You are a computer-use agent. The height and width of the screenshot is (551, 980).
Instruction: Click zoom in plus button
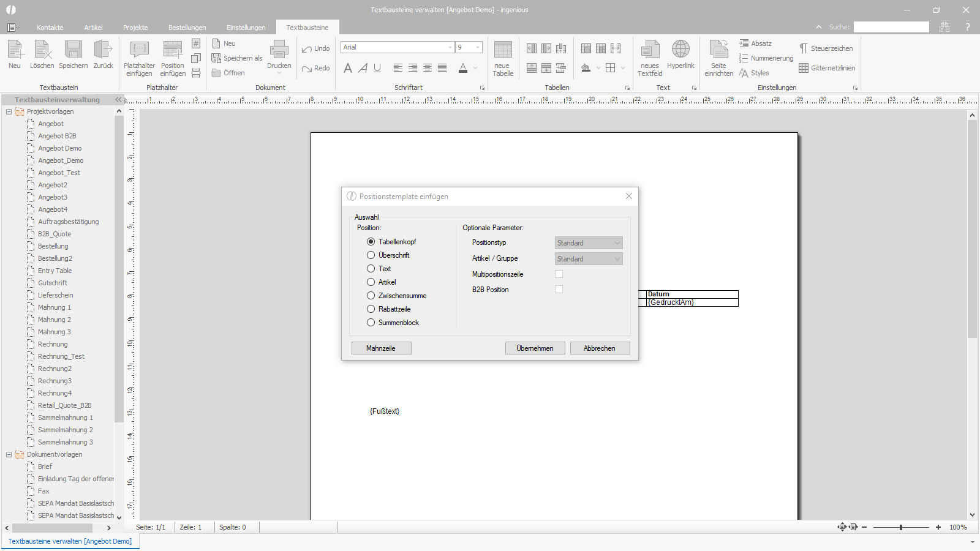(938, 527)
